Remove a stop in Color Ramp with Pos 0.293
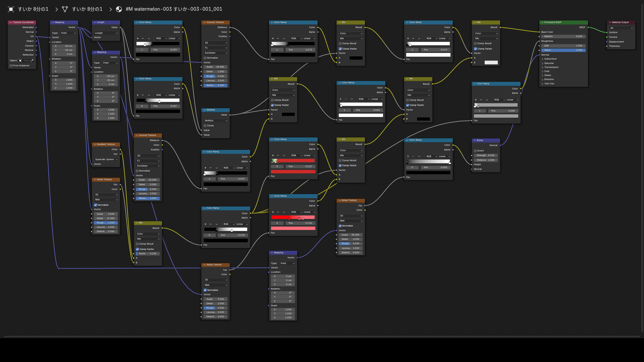 [x=210, y=168]
